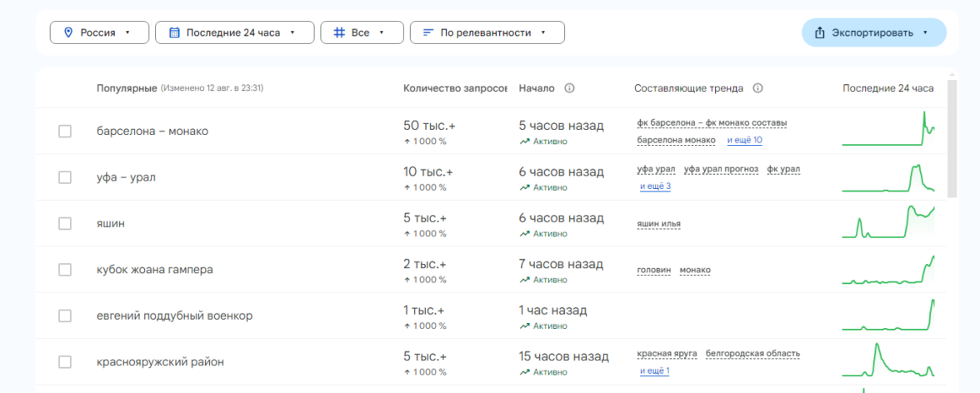Click info icon beside Составляющие тренда
Viewport: 980px width, 393px height.
click(x=758, y=88)
